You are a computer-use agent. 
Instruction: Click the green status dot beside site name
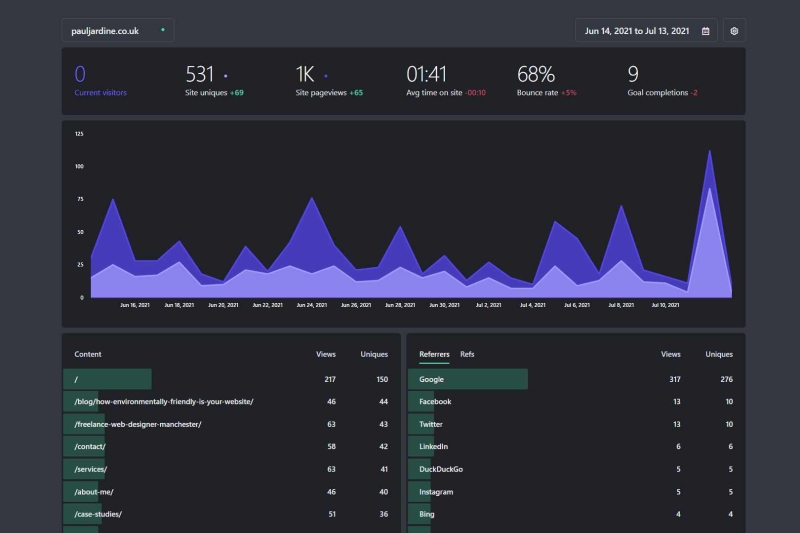tap(163, 30)
